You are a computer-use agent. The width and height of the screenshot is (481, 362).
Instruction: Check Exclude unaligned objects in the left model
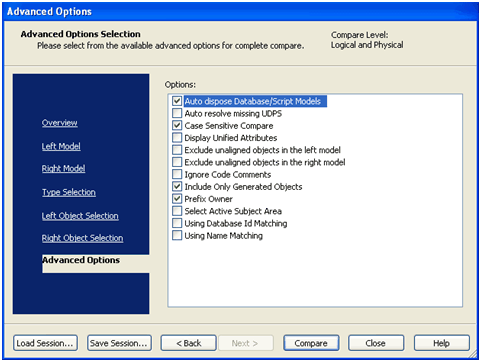point(177,150)
